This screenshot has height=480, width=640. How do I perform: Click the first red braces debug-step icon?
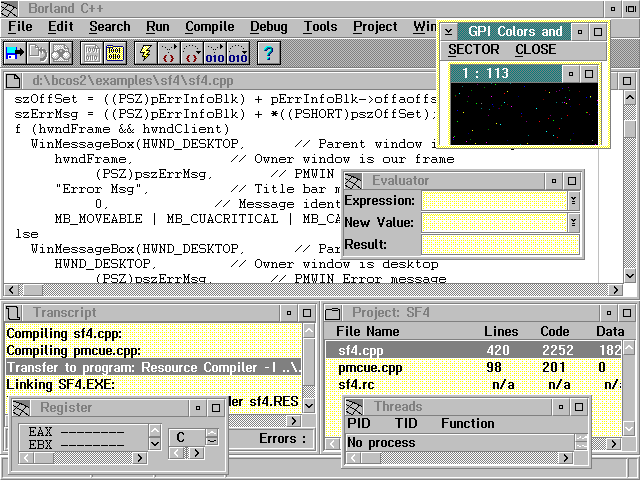169,52
